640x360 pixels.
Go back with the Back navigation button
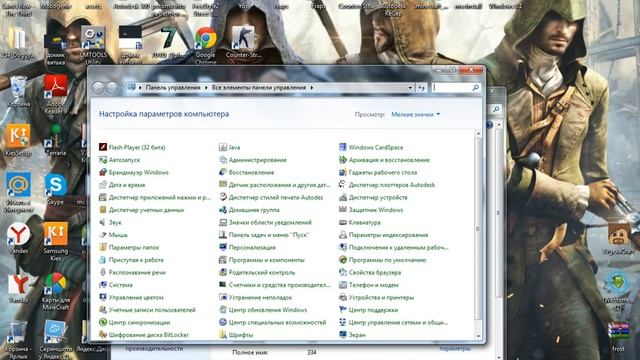[98, 87]
